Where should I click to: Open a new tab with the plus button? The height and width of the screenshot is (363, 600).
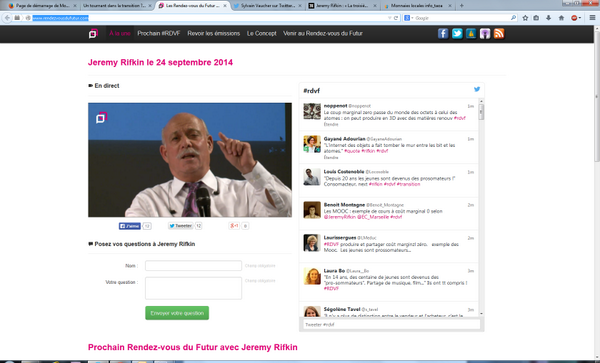(461, 6)
